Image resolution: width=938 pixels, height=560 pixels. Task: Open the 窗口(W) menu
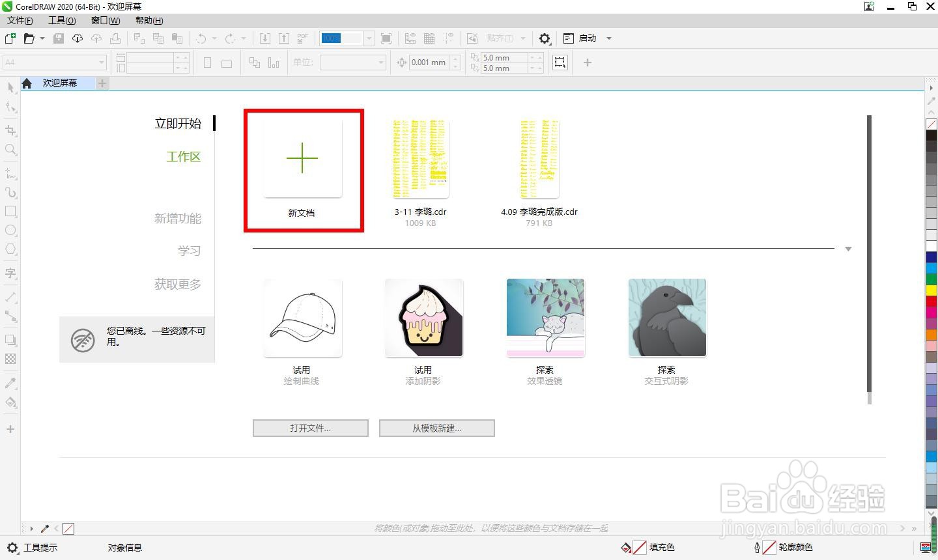[106, 20]
